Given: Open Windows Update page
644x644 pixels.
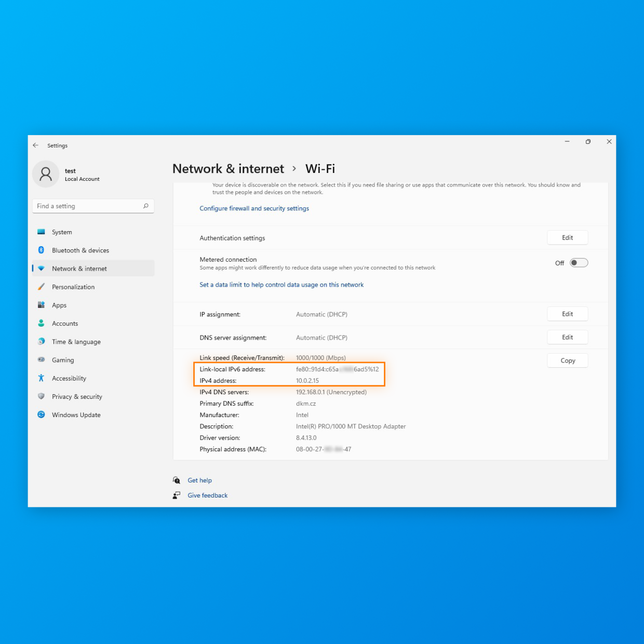Looking at the screenshot, I should [x=76, y=415].
